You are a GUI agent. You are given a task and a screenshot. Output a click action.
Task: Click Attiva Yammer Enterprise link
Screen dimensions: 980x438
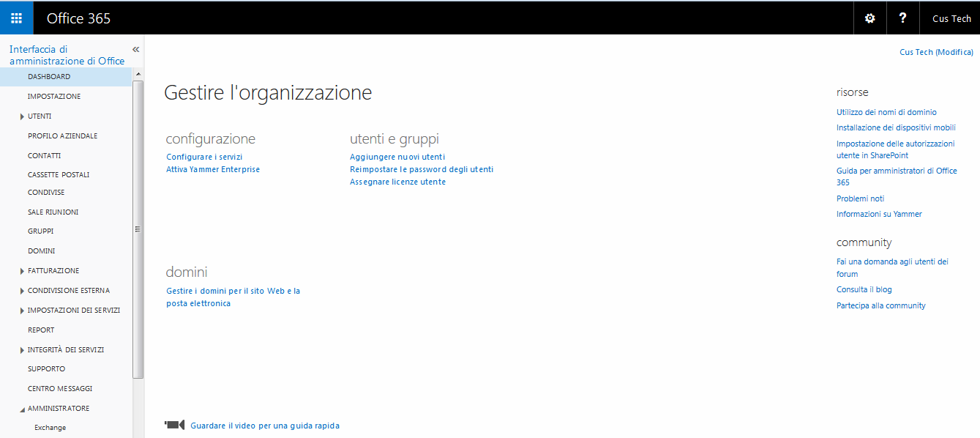point(213,169)
